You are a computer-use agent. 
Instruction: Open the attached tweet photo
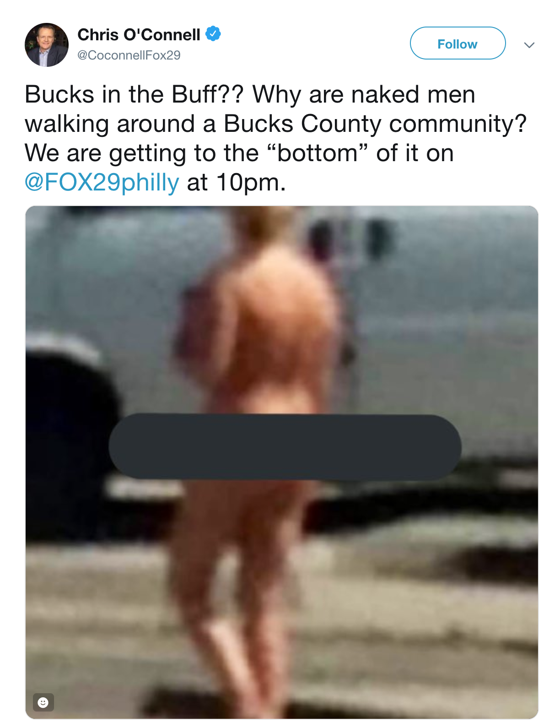point(282,462)
